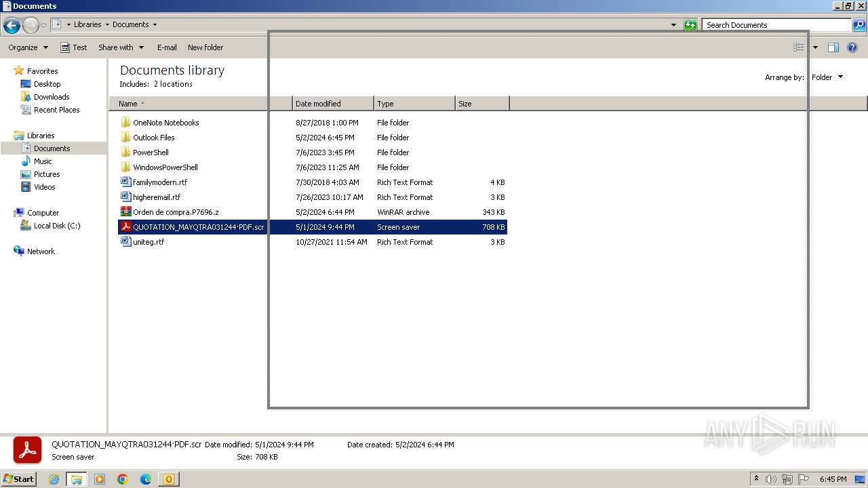The width and height of the screenshot is (868, 488).
Task: Sort by Name column header
Action: (x=201, y=104)
